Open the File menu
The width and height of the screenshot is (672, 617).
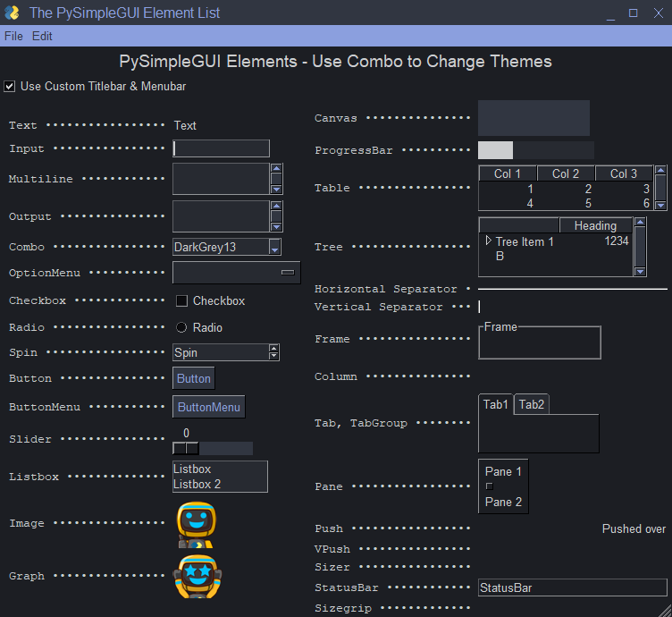coord(13,37)
